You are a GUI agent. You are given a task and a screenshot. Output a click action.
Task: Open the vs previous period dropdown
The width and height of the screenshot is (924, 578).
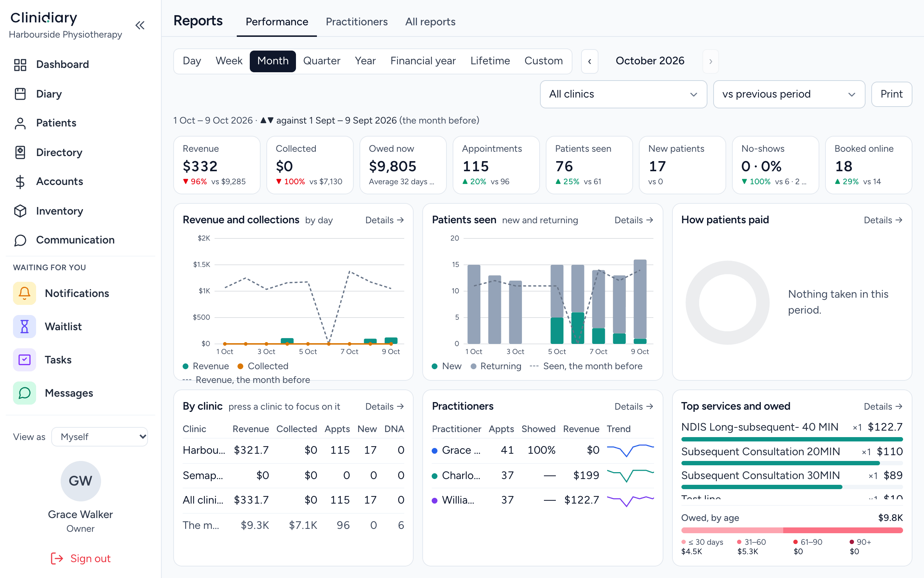pyautogui.click(x=789, y=94)
